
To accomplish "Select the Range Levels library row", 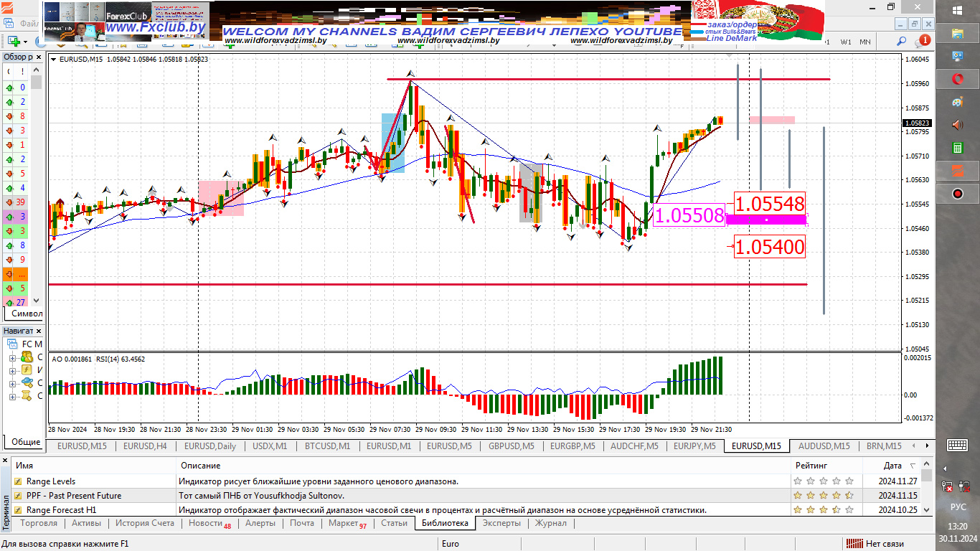I will point(466,481).
